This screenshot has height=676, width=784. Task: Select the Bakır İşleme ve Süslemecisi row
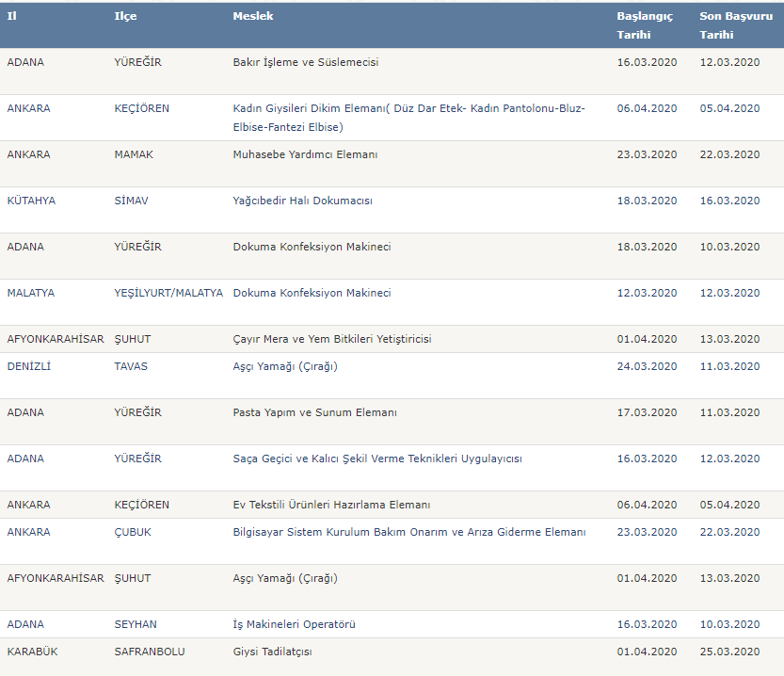point(392,72)
